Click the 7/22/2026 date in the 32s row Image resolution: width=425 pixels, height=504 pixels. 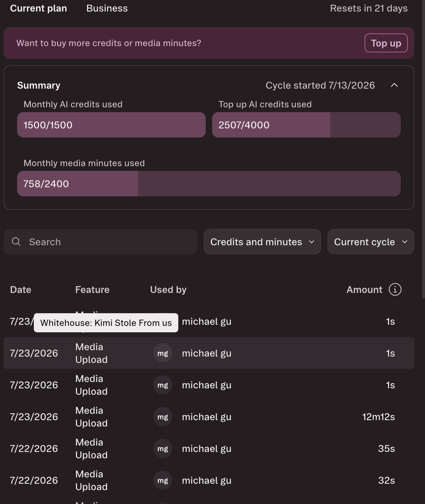tap(34, 480)
